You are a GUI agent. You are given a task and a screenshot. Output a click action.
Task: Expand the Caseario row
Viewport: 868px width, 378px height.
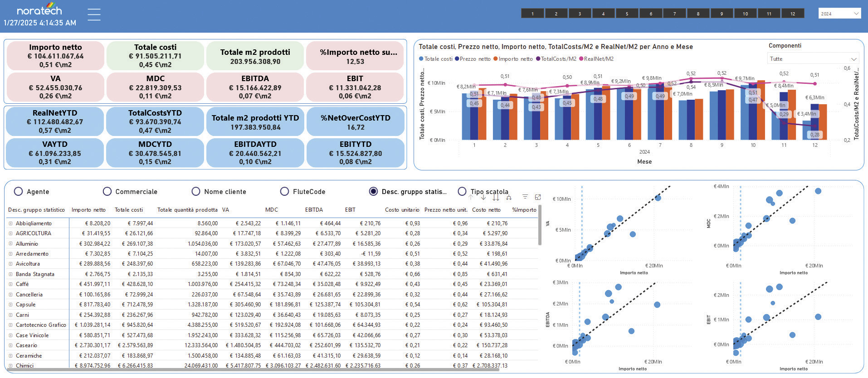point(10,345)
